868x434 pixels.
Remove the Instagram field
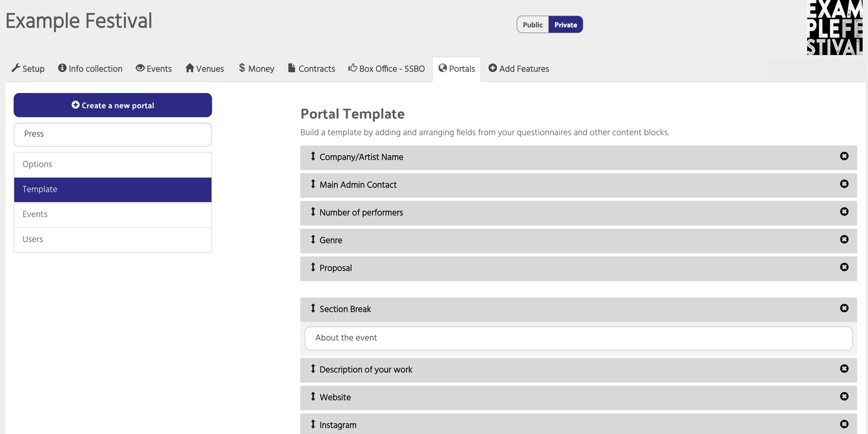844,424
